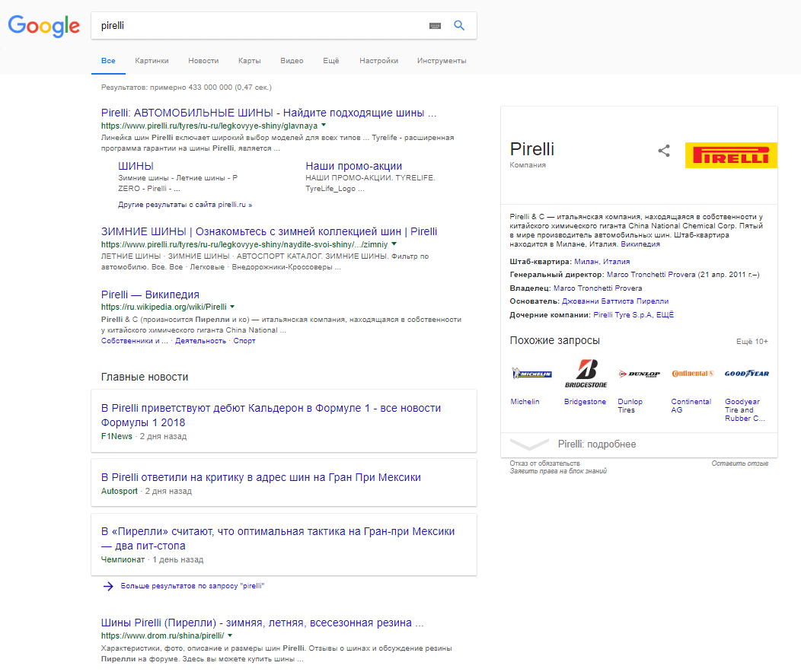This screenshot has height=672, width=801.
Task: Switch to the 'Видео' tab
Action: (292, 61)
